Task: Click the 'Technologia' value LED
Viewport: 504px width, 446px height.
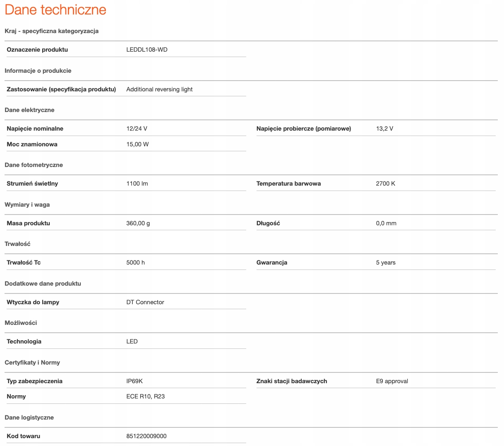Action: click(132, 341)
